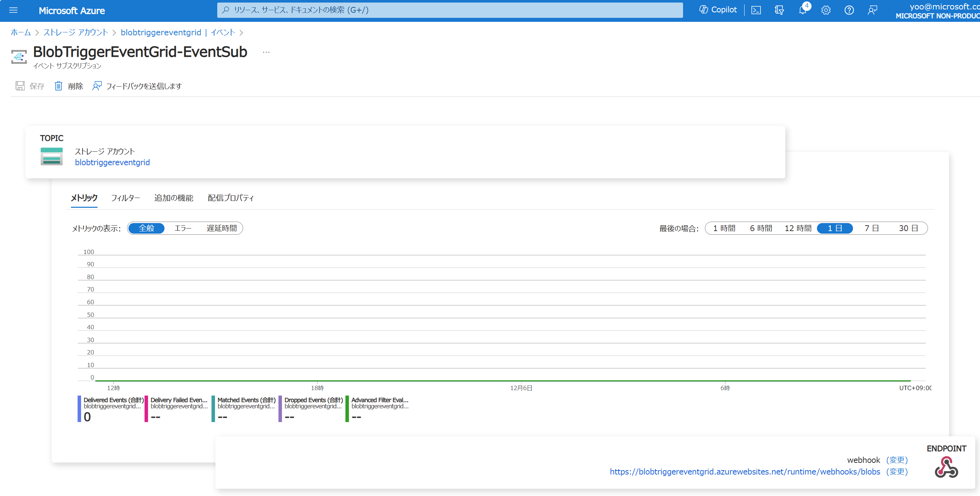Open the 配信プロパティ tab
This screenshot has width=980, height=496.
pos(230,198)
